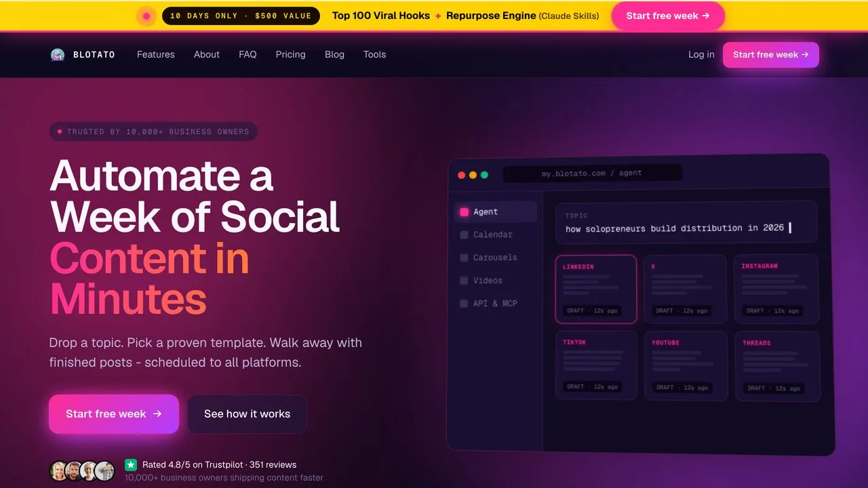This screenshot has height=488, width=868.
Task: Click the DRAFT 12s ago tag on LinkedIn card
Action: [592, 310]
